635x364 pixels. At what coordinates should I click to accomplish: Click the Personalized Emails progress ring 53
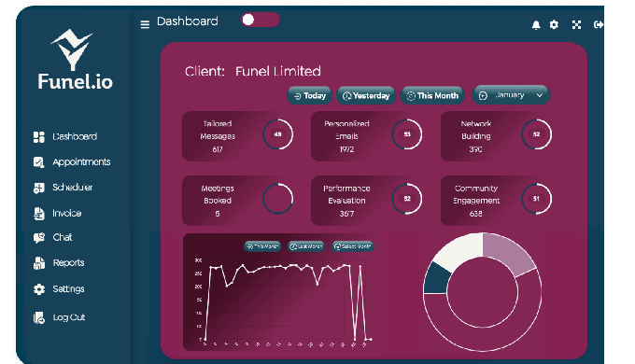click(x=407, y=134)
